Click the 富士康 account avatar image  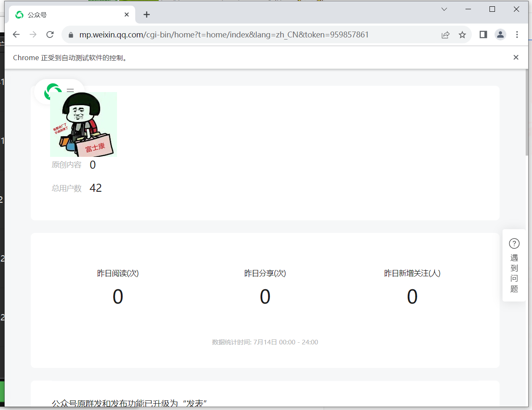pos(84,124)
